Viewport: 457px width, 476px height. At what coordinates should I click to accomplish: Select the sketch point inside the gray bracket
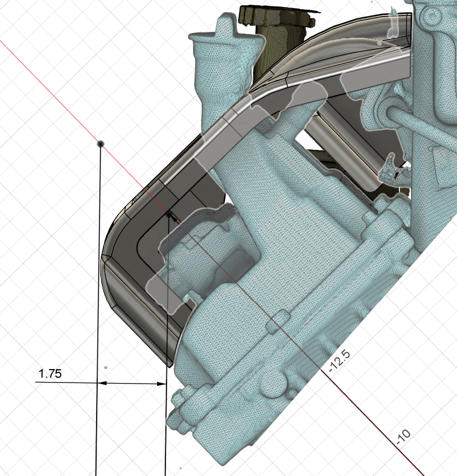[169, 214]
